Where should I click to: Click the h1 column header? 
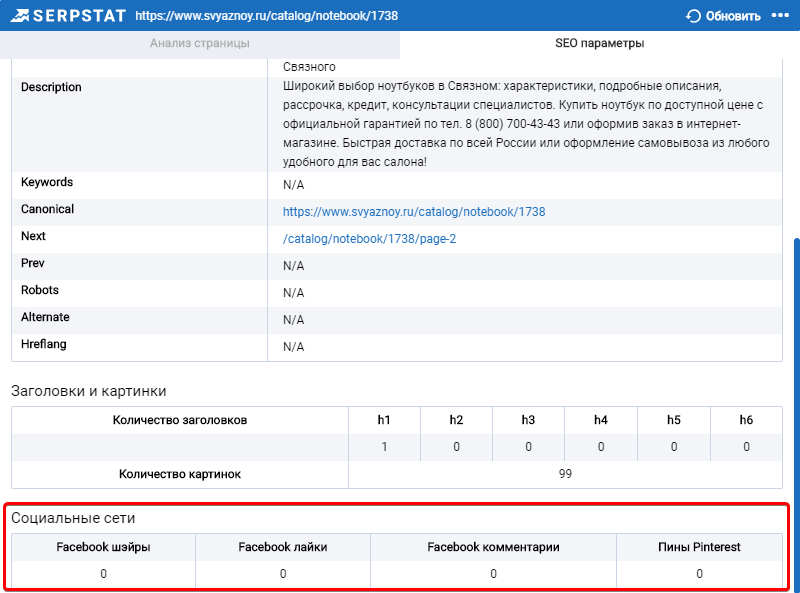(384, 421)
